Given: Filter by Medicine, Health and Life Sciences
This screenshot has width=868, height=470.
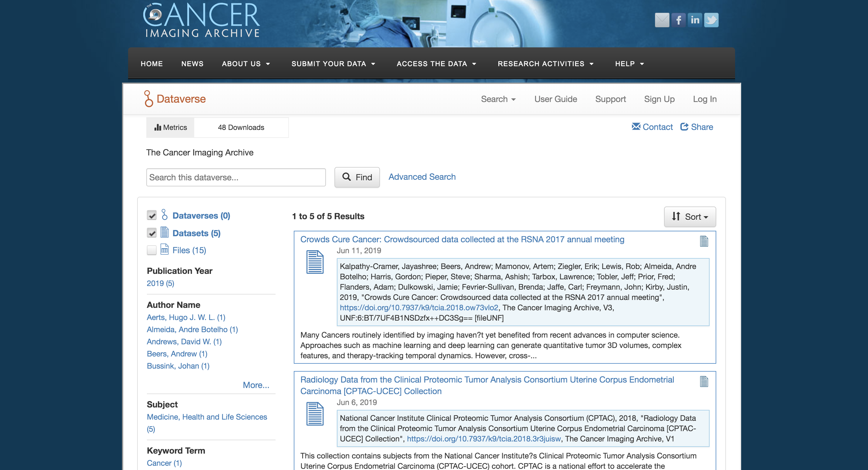Looking at the screenshot, I should 207,423.
